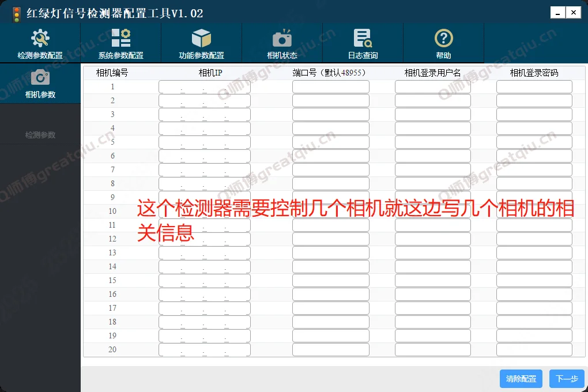Select the 相机参数 camera icon in sidebar
Viewport: 588px width, 392px height.
click(x=40, y=78)
